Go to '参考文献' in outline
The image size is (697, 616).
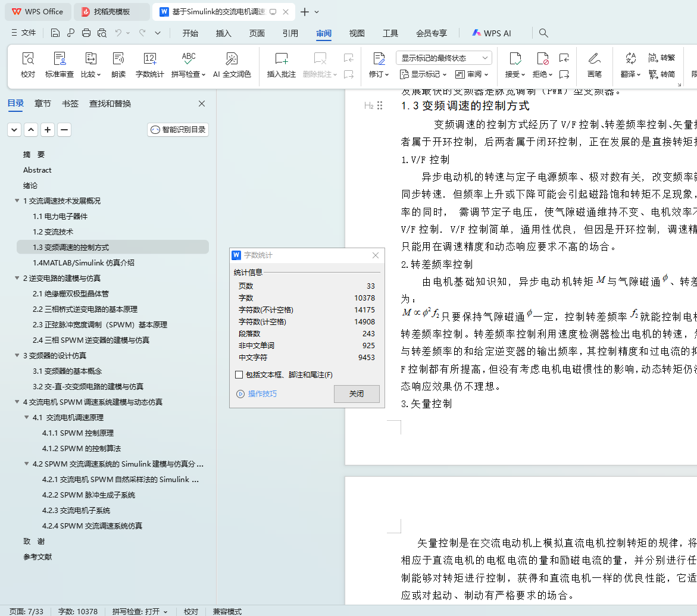point(37,557)
